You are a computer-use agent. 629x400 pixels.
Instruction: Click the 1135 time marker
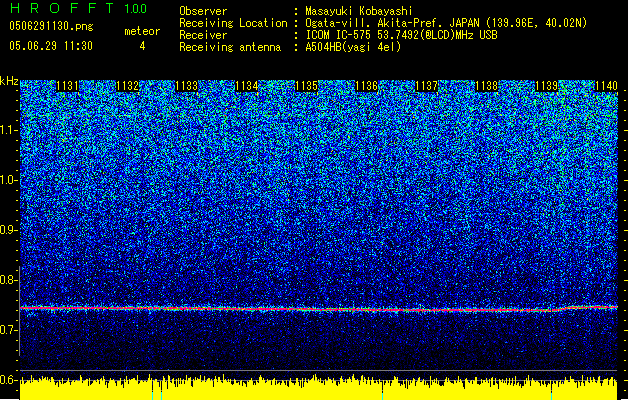[x=307, y=86]
